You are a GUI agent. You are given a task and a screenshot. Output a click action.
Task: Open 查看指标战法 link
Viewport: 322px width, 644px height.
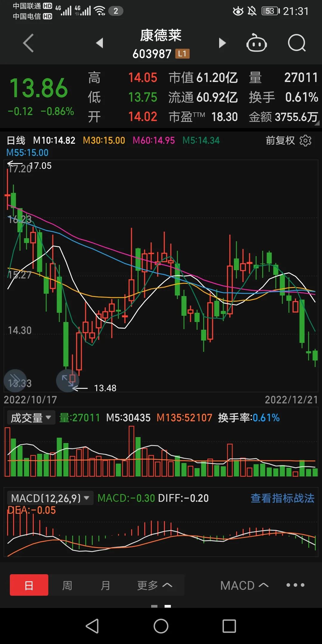coord(282,498)
